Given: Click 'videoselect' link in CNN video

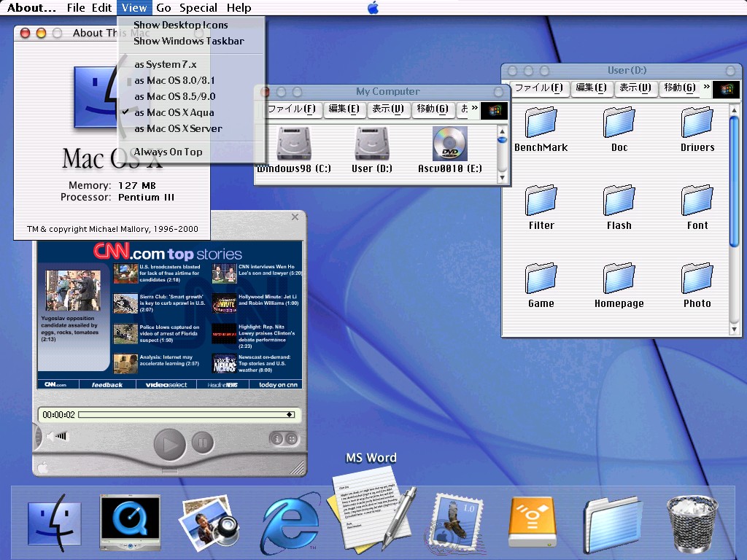Looking at the screenshot, I should click(166, 385).
